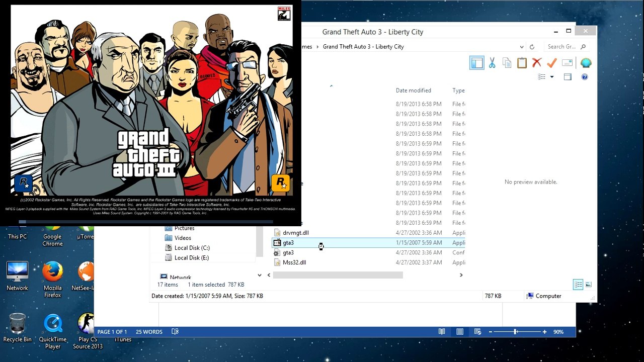The width and height of the screenshot is (644, 362).
Task: Click the seashell icon in Explorer toolbar
Action: click(586, 63)
